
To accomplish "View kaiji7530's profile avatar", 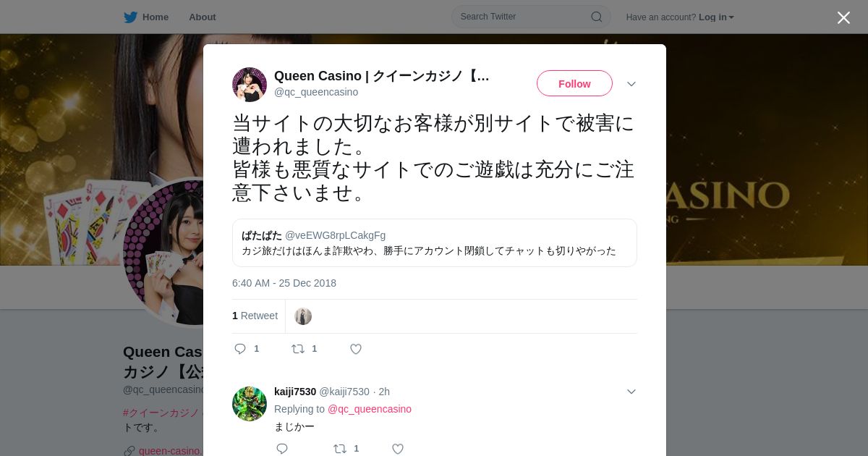I will (250, 404).
